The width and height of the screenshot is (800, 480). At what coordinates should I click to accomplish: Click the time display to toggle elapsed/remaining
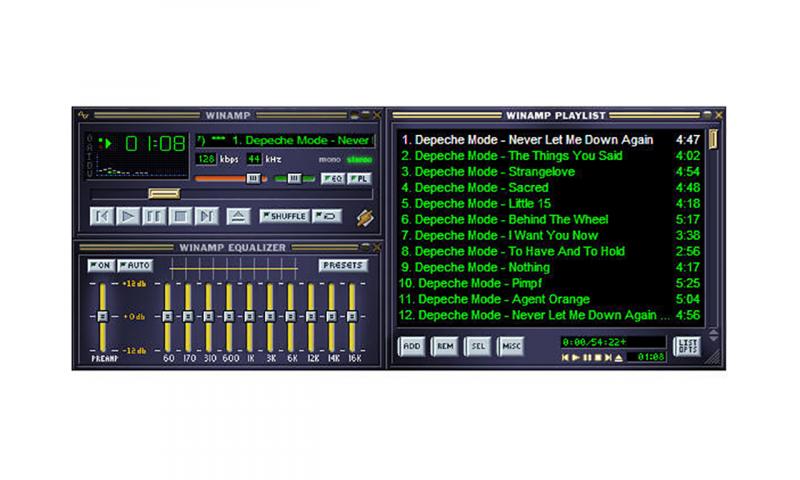point(156,144)
